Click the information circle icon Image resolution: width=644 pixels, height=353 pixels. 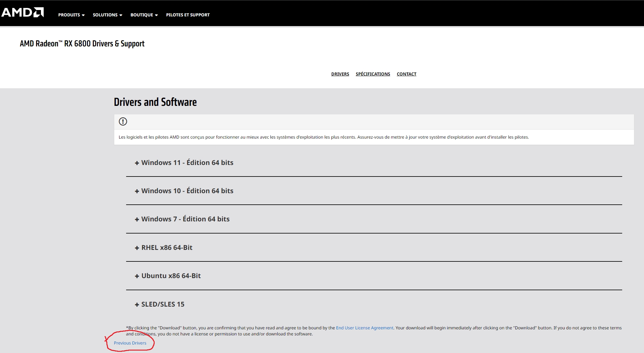tap(123, 122)
